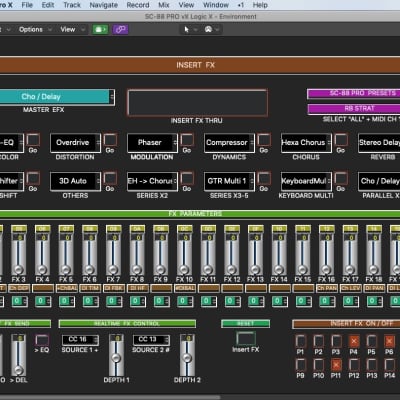This screenshot has width=400, height=400.
Task: Click the Go button beside Compressor
Action: tap(264, 140)
